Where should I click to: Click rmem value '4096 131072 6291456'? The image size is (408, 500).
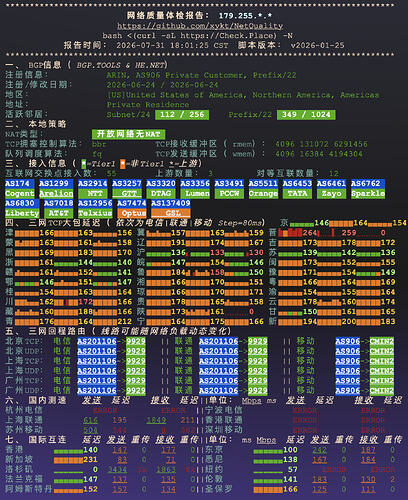coord(321,144)
